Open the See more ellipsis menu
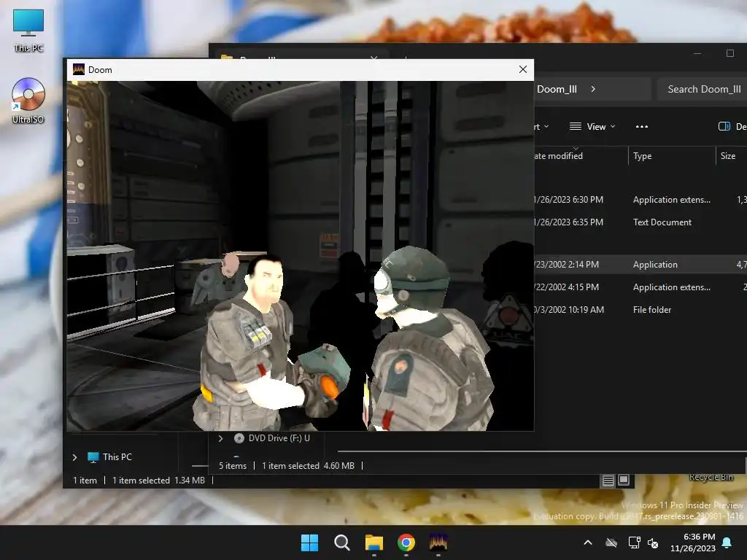This screenshot has height=560, width=747. click(x=642, y=127)
